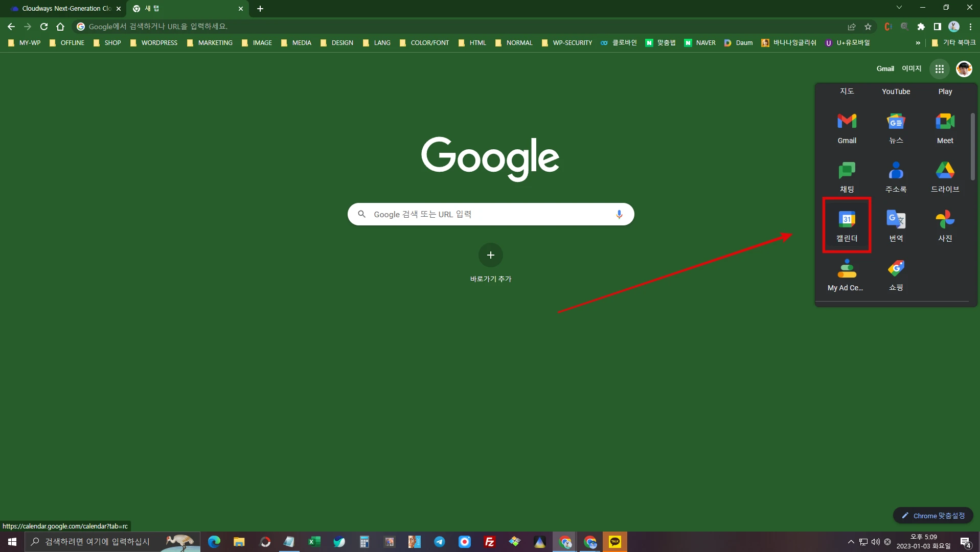Viewport: 980px width, 552px height.
Task: Click the apps panel vertical scrollbar
Action: [972, 147]
